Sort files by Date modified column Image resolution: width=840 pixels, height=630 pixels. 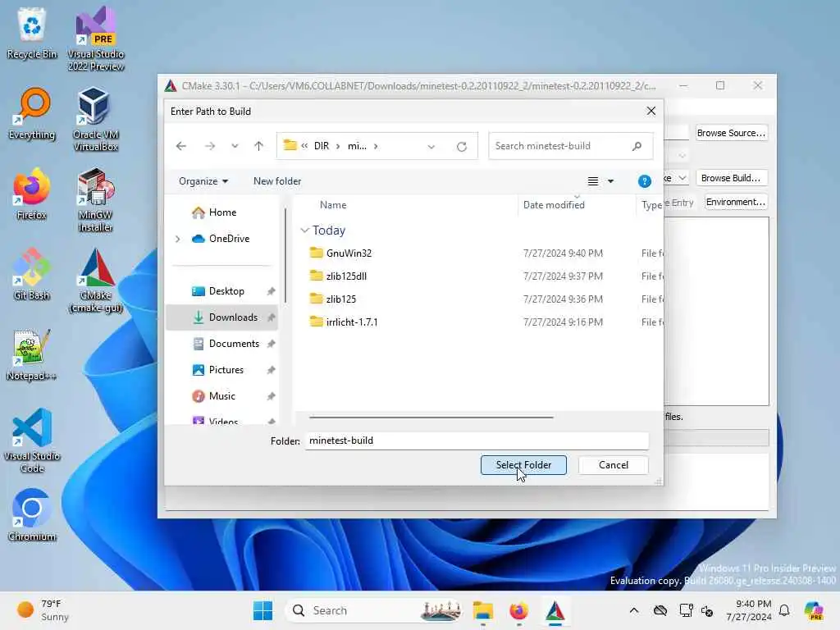pyautogui.click(x=554, y=205)
